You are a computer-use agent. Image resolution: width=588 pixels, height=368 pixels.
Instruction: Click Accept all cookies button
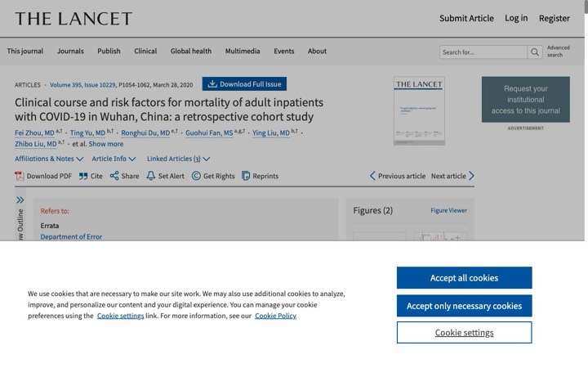(464, 278)
